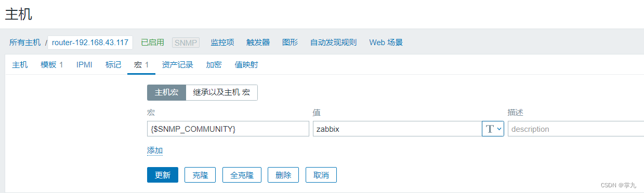This screenshot has width=644, height=193.
Task: Click the 添加 link to add macro
Action: tap(155, 150)
